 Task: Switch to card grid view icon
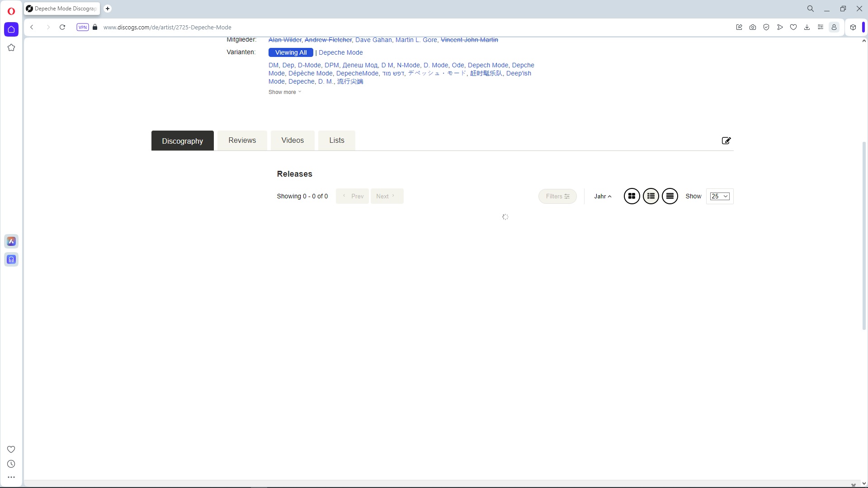[x=632, y=196]
